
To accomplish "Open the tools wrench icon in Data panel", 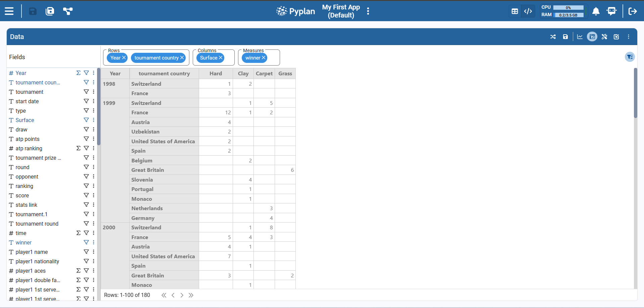I will click(604, 37).
